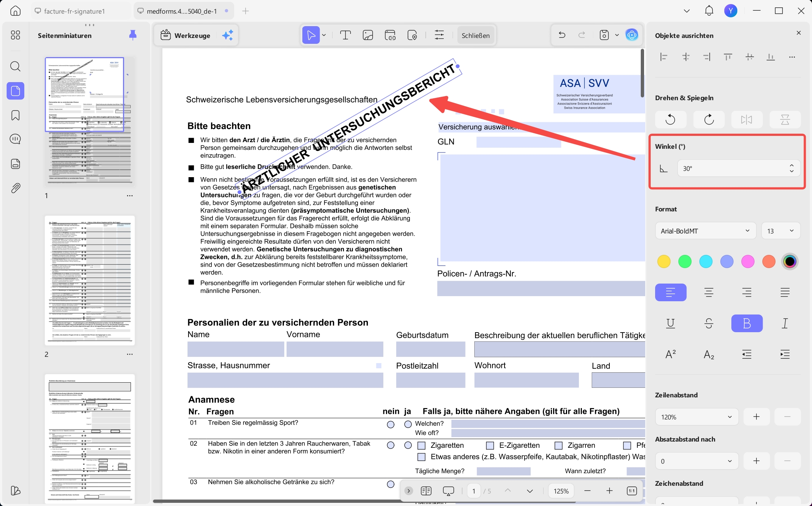Toggle bold text formatting
This screenshot has width=812, height=506.
tap(747, 323)
